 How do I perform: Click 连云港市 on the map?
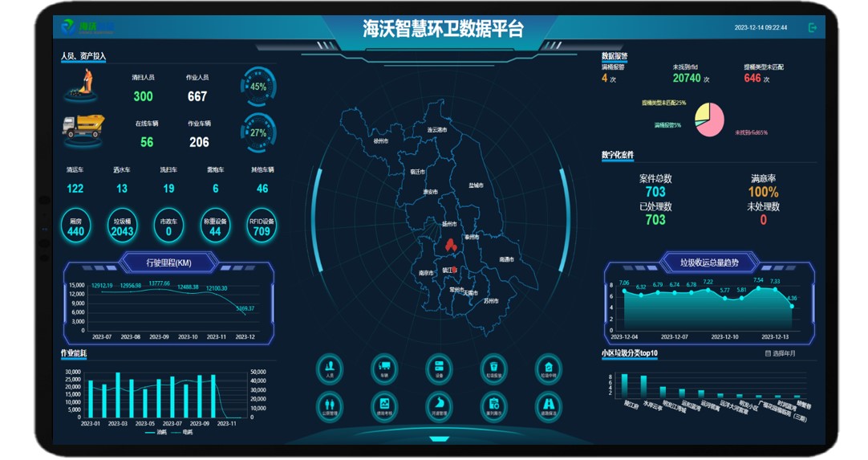436,130
